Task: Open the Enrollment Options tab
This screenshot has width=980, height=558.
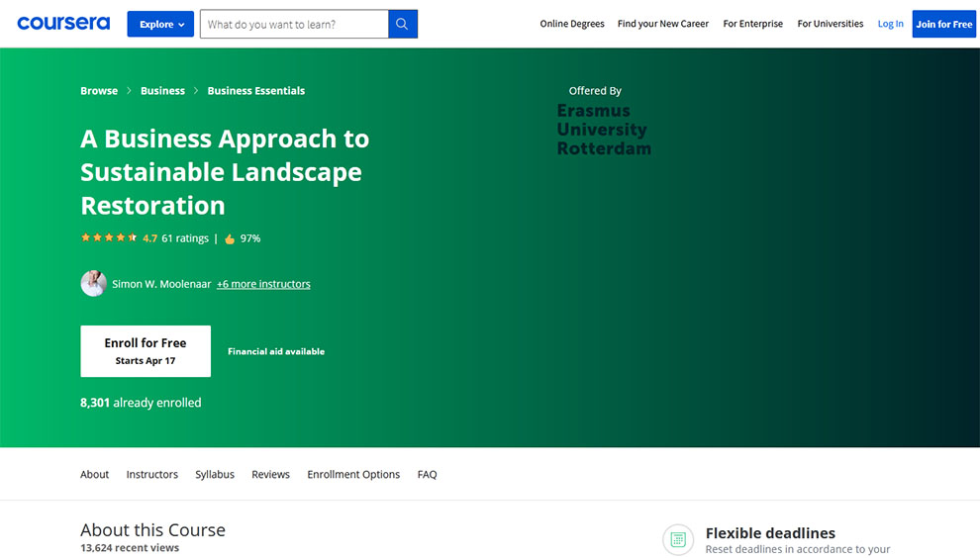Action: point(353,474)
